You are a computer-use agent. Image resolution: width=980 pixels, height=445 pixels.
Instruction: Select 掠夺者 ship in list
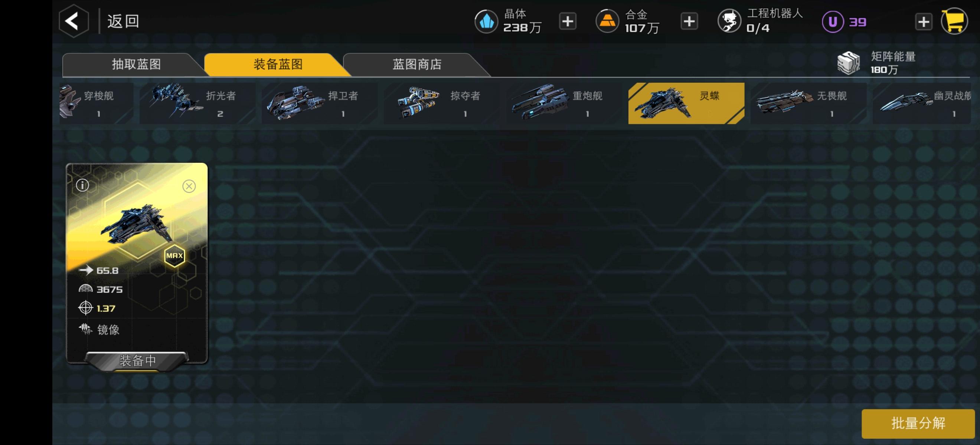pyautogui.click(x=441, y=103)
